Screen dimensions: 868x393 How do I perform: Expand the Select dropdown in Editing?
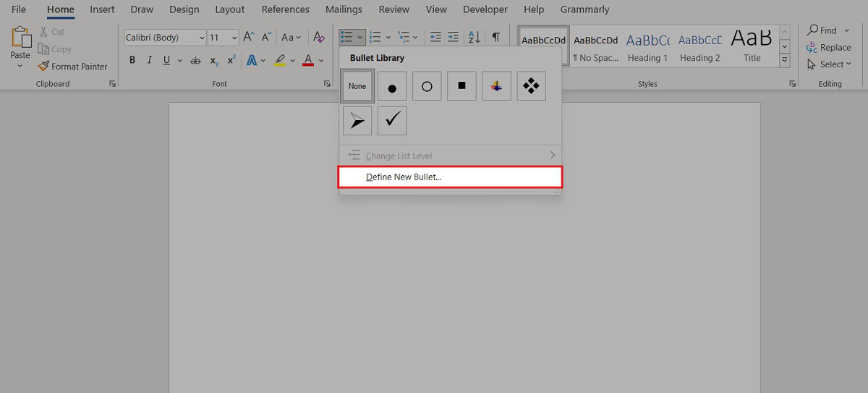tap(830, 64)
